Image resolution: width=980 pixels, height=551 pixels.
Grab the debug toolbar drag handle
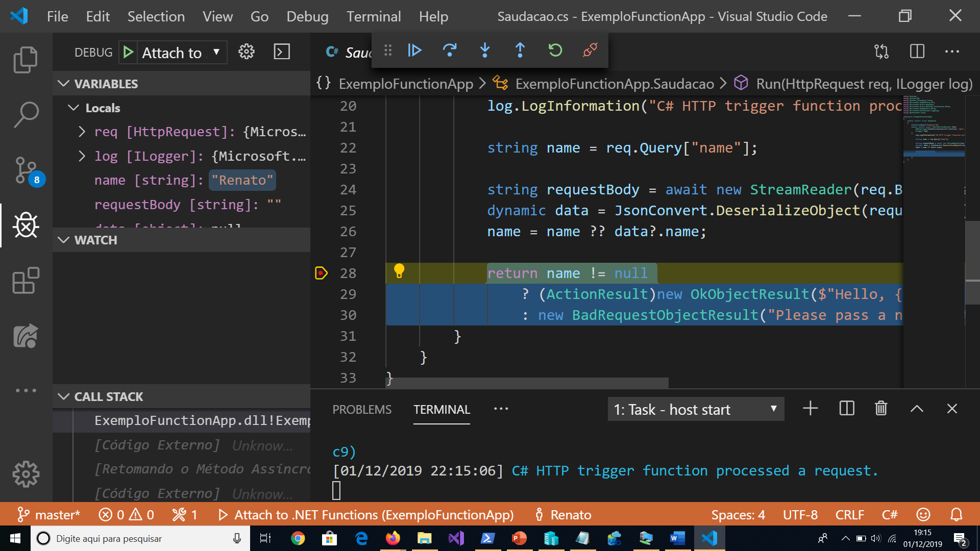click(x=388, y=50)
